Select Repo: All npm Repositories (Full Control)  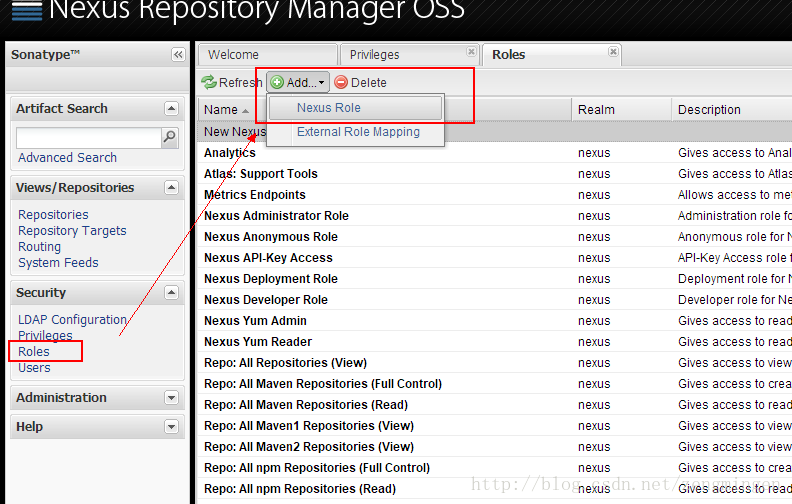[494, 468]
